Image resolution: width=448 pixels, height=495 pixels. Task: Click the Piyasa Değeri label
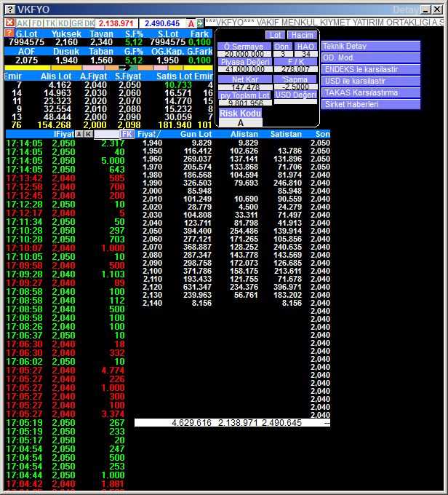(x=245, y=62)
